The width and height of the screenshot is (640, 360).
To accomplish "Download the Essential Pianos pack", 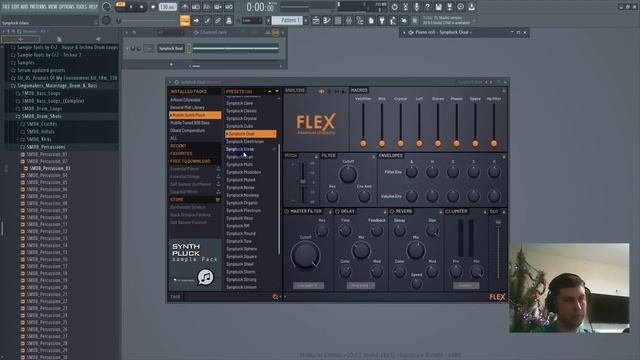I will pos(218,169).
